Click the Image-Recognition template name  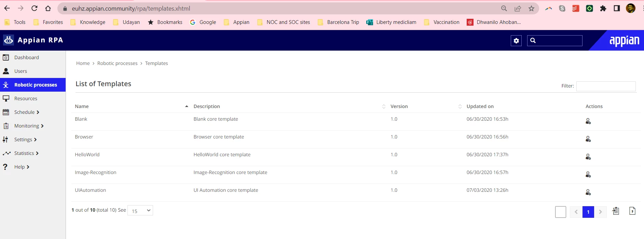click(96, 172)
